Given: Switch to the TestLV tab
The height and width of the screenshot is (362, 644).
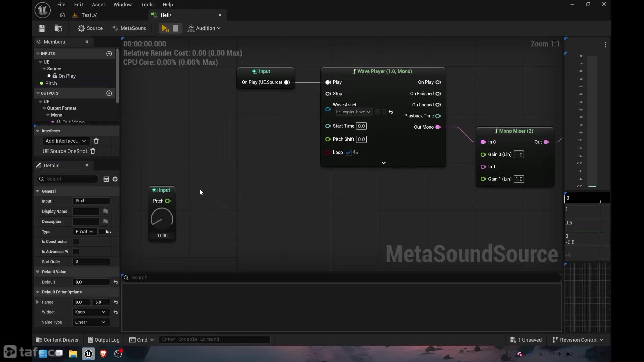Looking at the screenshot, I should click(89, 15).
